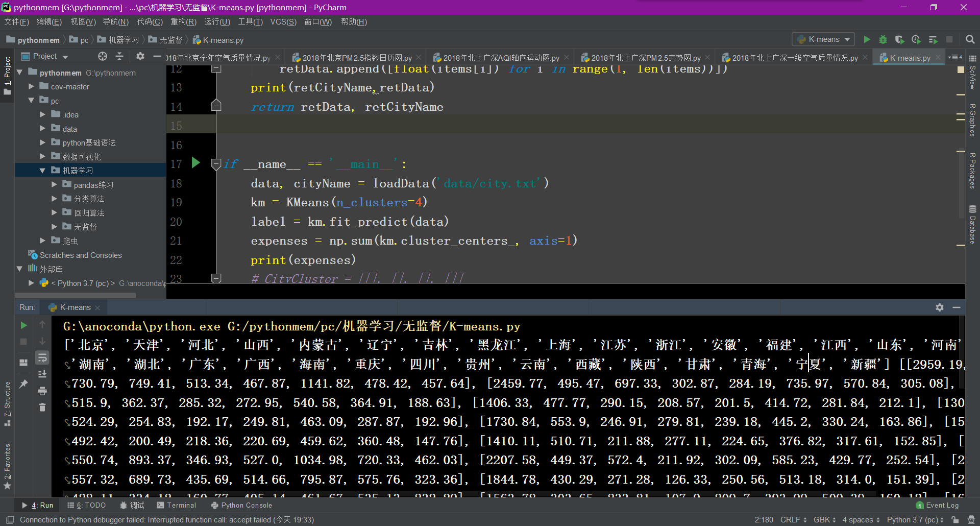Start debugging with the green bug icon
Image resolution: width=980 pixels, height=526 pixels.
[883, 39]
